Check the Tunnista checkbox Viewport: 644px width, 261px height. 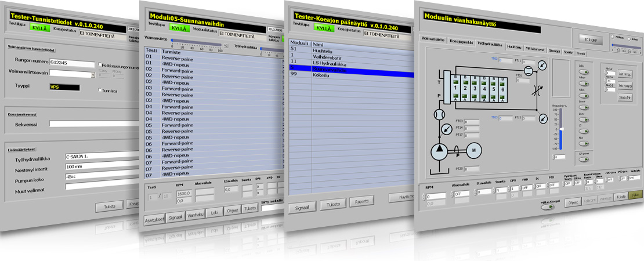click(100, 90)
